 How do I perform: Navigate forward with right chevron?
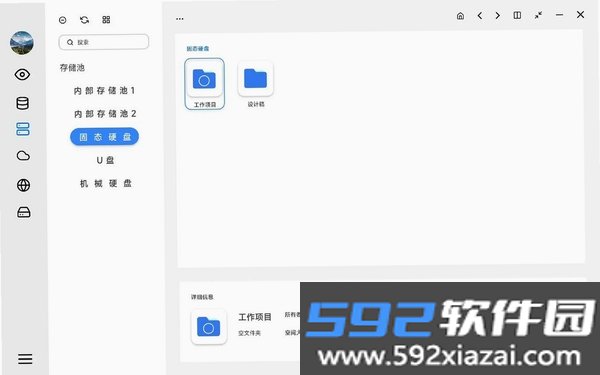coord(497,15)
